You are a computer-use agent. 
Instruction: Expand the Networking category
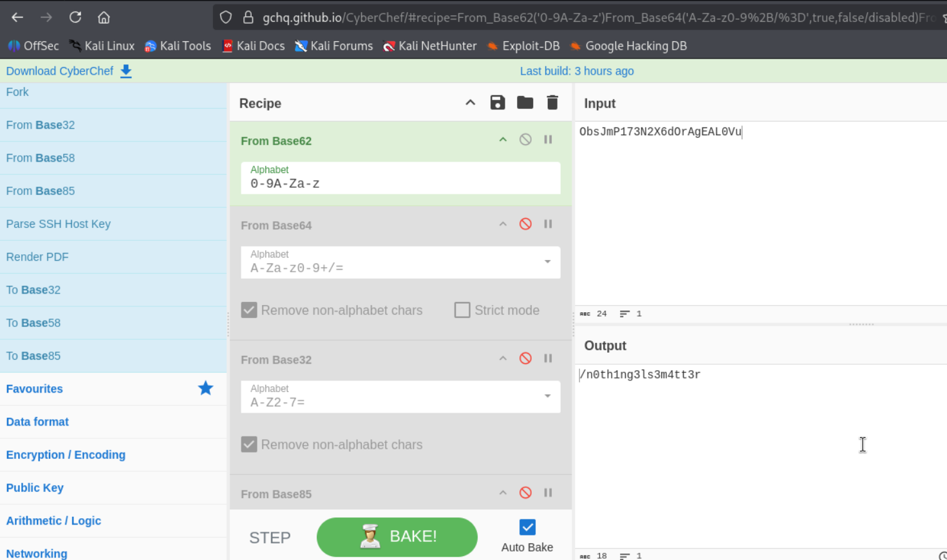coord(113,552)
